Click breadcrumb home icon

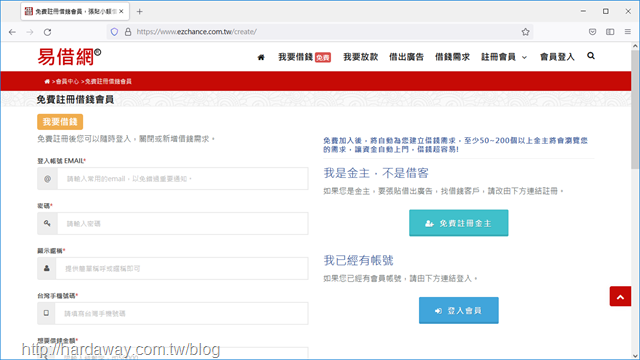click(47, 82)
